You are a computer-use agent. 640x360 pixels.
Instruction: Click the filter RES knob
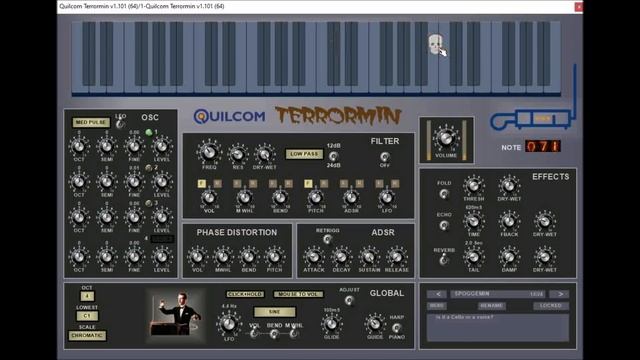(238, 154)
